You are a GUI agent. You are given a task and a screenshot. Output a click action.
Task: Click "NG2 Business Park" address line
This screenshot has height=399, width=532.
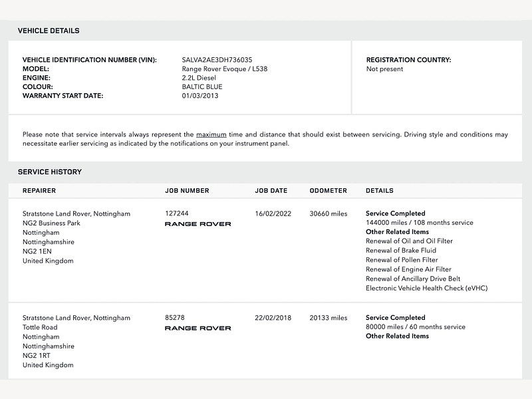[51, 223]
